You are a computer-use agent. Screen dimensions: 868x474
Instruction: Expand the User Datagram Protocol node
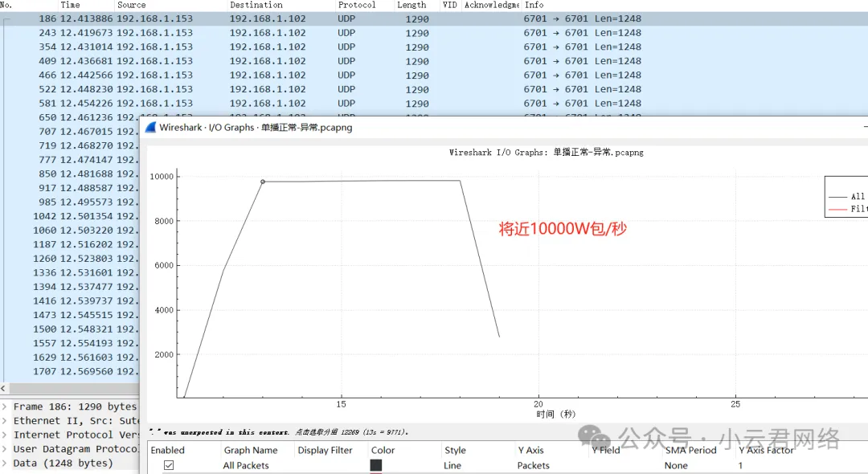[x=5, y=449]
